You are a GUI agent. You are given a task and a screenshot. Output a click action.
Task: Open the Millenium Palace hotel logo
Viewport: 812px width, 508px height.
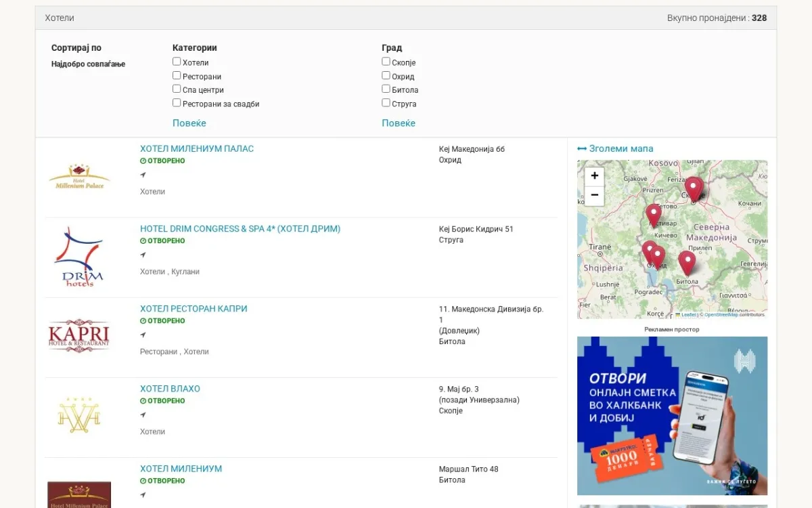(x=79, y=177)
